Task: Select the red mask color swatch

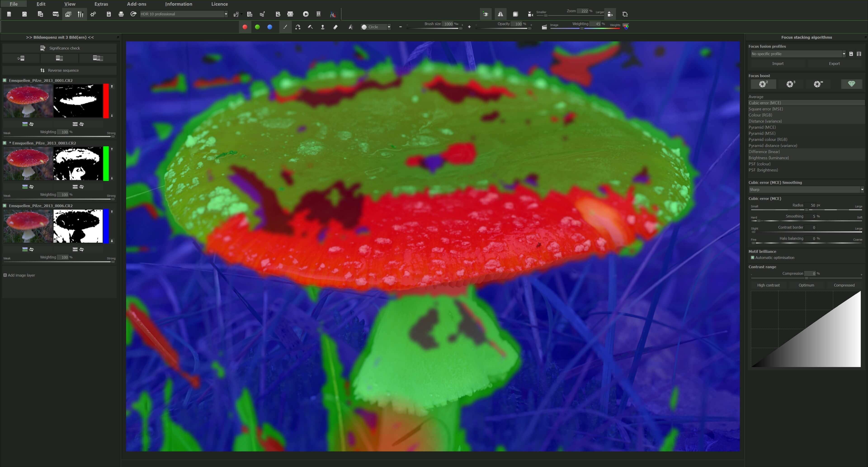Action: (245, 27)
